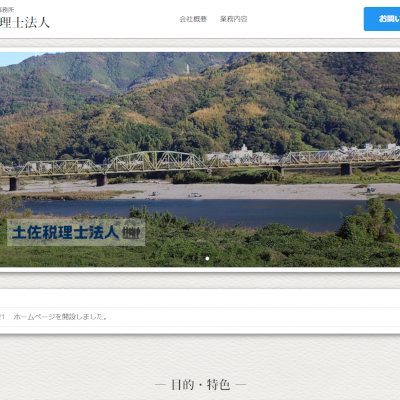Click the small 事務所 text above the logo
The image size is (400, 400).
click(x=7, y=10)
